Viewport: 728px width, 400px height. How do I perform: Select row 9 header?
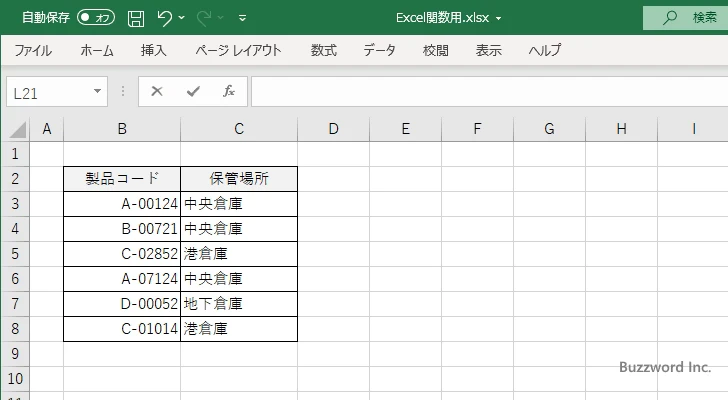(15, 354)
